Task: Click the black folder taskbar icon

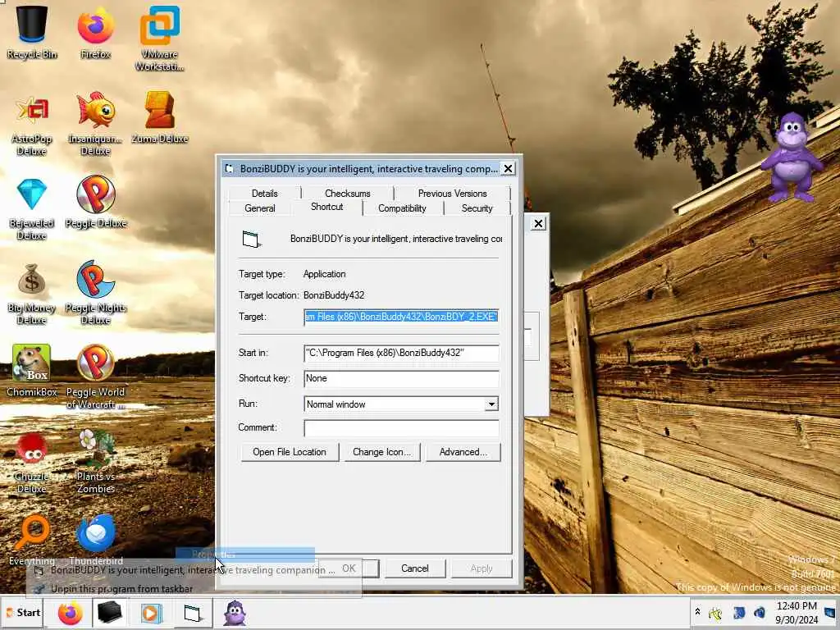Action: (x=109, y=613)
